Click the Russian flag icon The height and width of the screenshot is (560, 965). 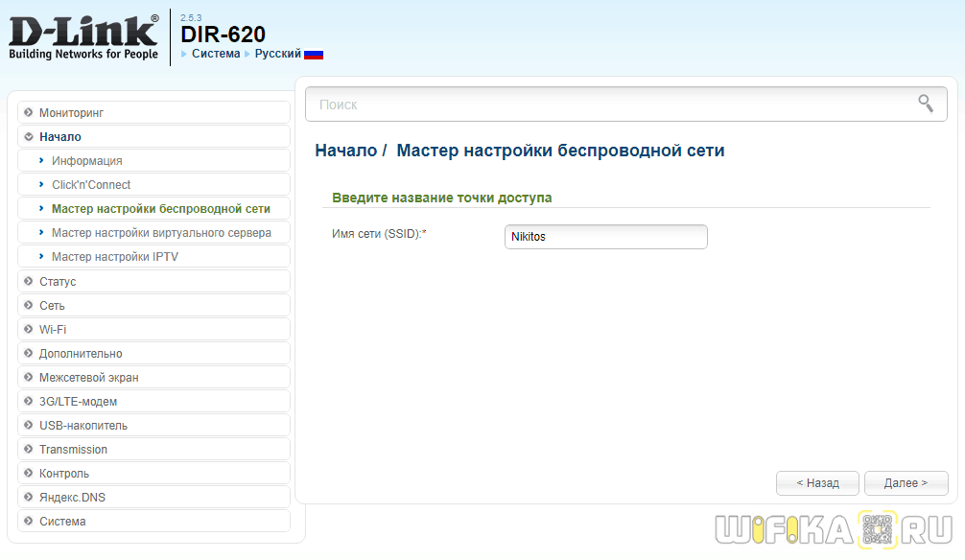click(314, 54)
